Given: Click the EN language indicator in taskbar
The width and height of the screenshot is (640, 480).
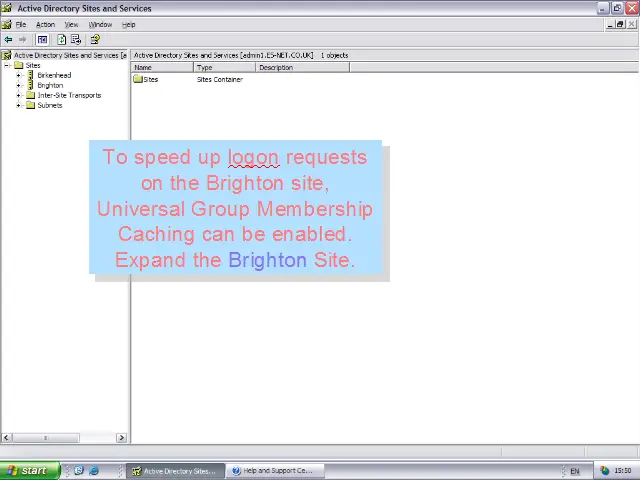Looking at the screenshot, I should [575, 471].
